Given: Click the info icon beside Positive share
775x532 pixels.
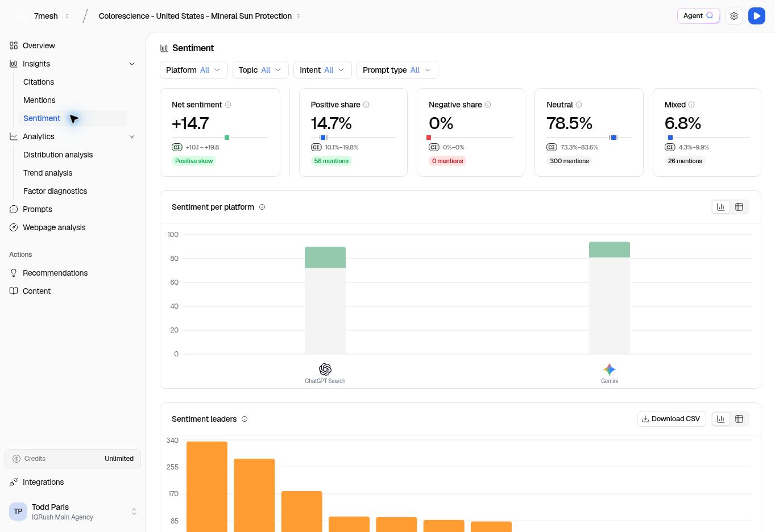Looking at the screenshot, I should (x=366, y=105).
